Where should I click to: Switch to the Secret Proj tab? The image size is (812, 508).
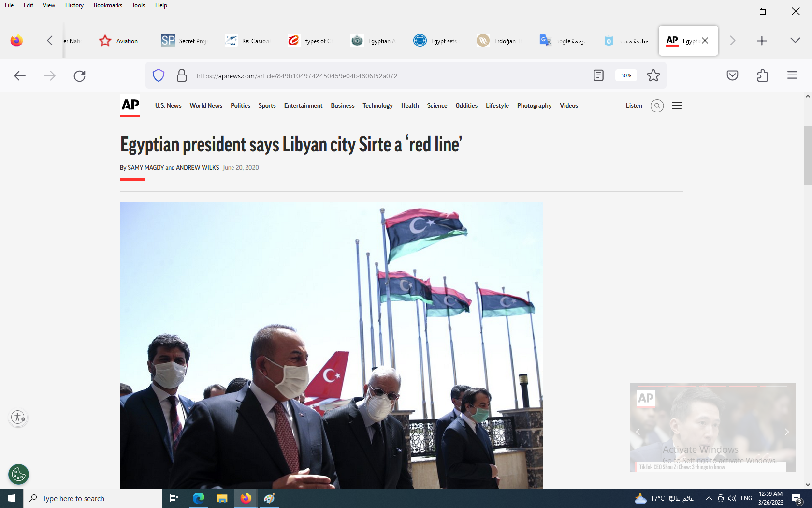point(184,41)
